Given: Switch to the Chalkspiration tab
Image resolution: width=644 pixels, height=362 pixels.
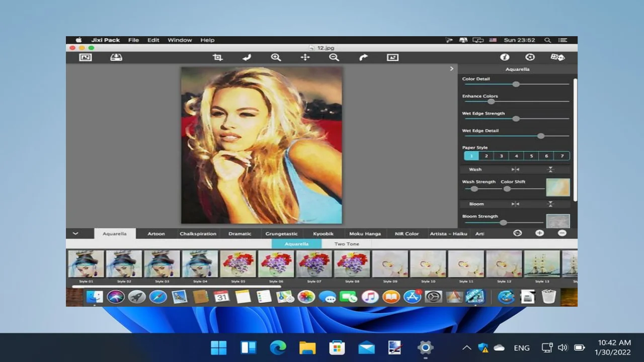Looking at the screenshot, I should pos(198,234).
